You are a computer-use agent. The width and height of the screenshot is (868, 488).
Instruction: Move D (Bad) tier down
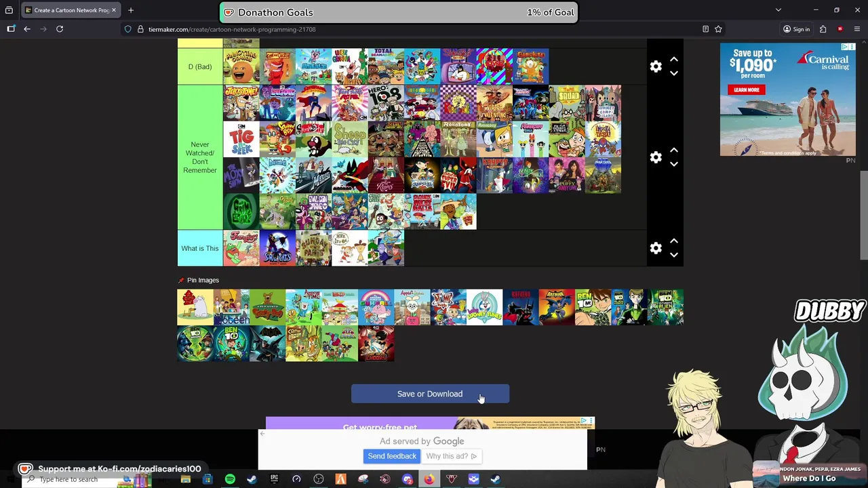point(674,73)
